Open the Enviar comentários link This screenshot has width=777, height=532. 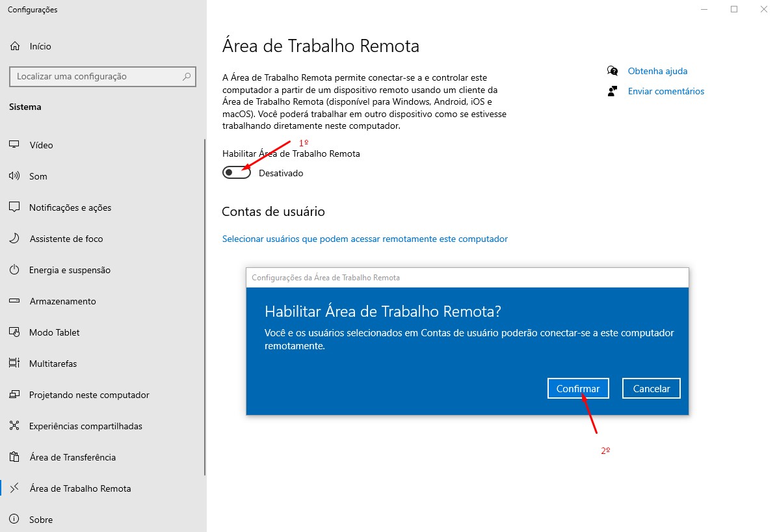(666, 91)
